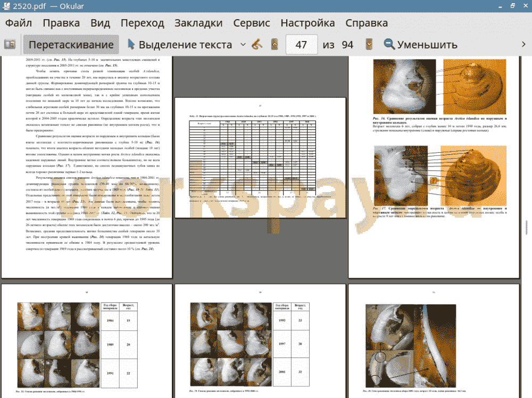The height and width of the screenshot is (398, 532).
Task: Toggle the sidebar panel icon
Action: coord(10,45)
